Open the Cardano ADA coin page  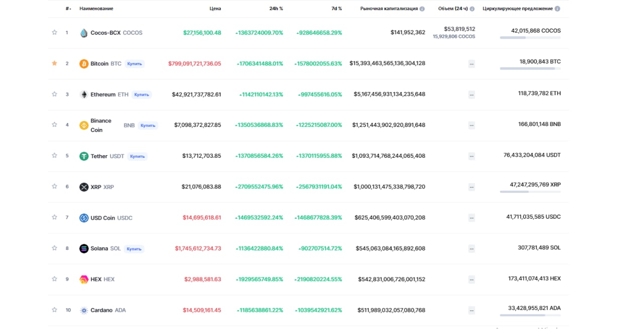108,310
